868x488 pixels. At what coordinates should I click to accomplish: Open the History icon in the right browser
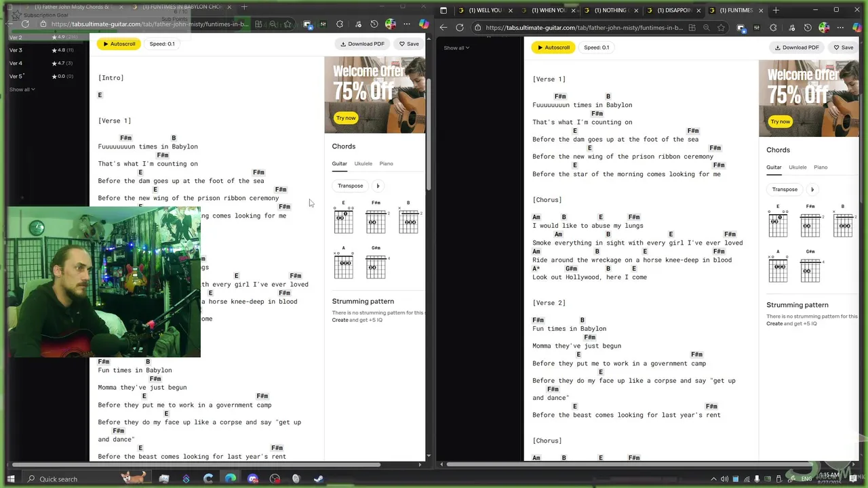(808, 28)
